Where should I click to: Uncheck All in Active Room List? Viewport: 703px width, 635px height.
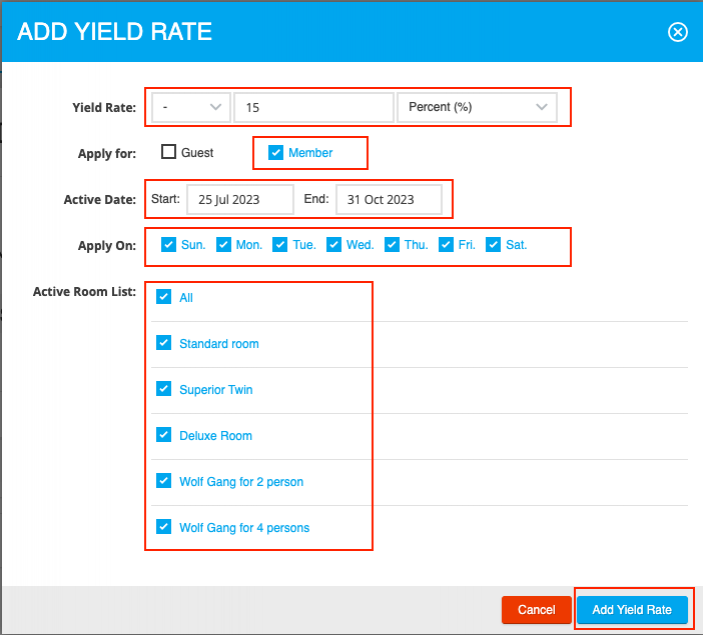(164, 297)
